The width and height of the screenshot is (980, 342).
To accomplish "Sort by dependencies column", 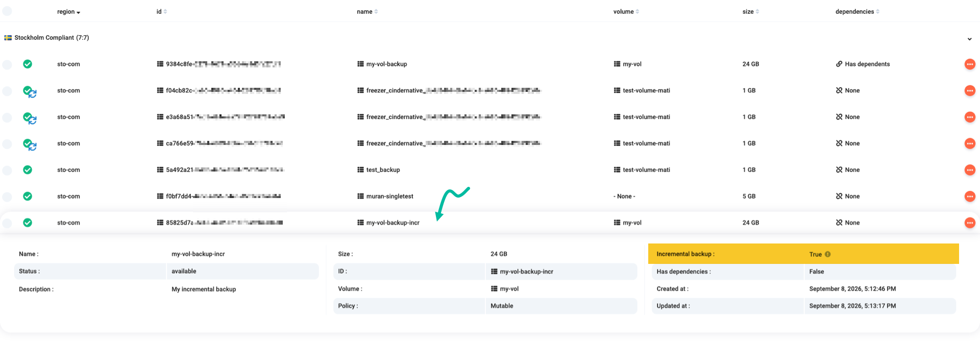I will point(857,12).
